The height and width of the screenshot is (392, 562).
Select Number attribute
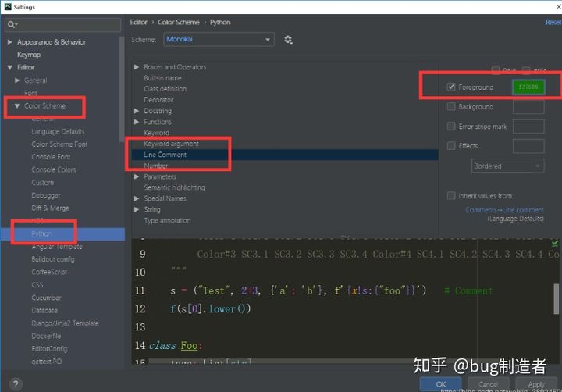[x=156, y=166]
